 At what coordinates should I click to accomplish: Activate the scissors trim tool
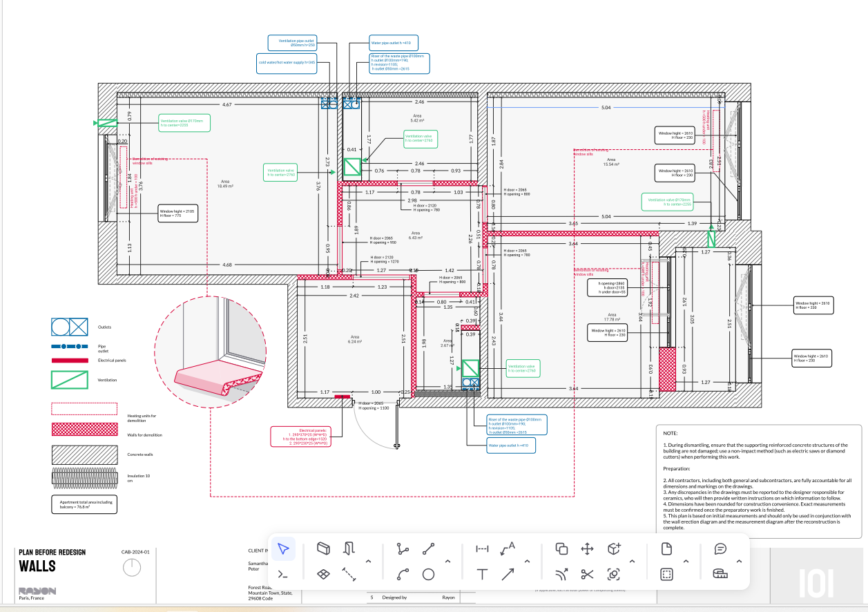pyautogui.click(x=587, y=574)
